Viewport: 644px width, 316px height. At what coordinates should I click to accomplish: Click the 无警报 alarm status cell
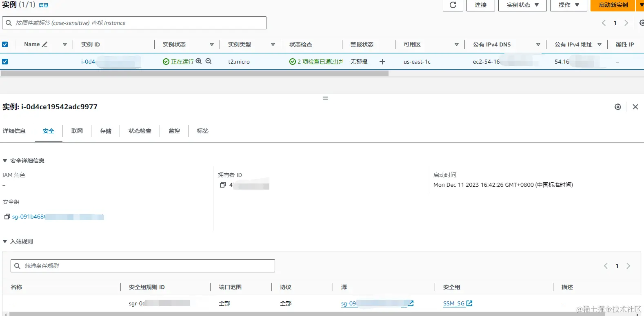tap(359, 62)
